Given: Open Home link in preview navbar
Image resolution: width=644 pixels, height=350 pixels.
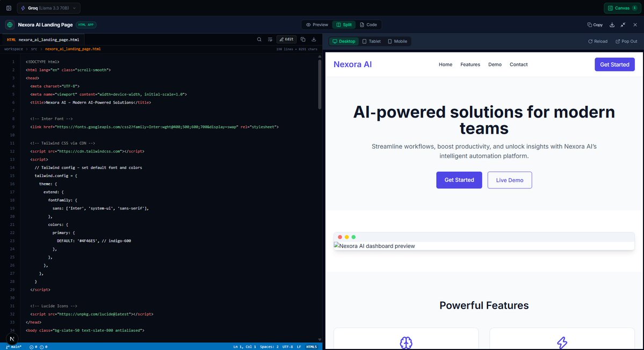Looking at the screenshot, I should point(445,64).
